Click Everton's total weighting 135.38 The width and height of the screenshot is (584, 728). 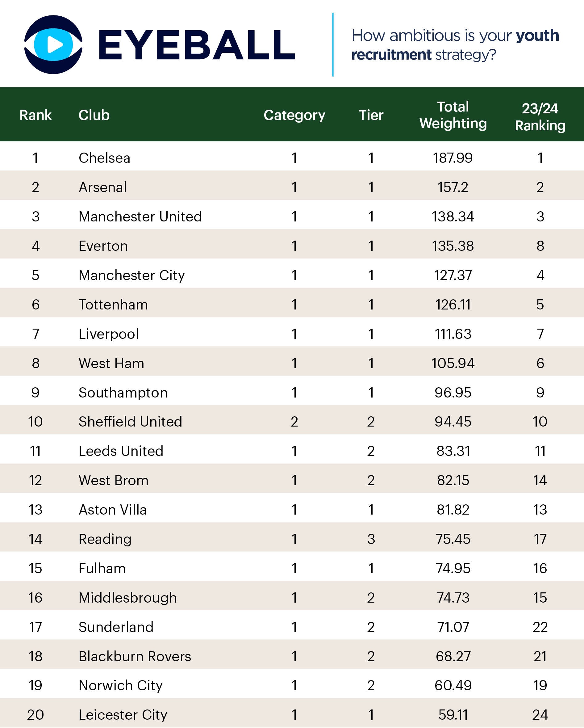point(453,246)
